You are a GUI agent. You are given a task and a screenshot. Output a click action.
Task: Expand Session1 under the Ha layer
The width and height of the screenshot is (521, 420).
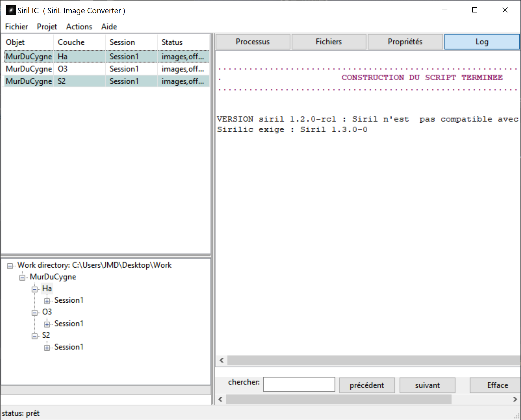[47, 301]
